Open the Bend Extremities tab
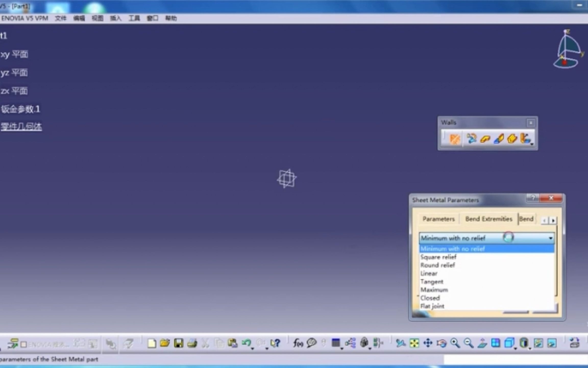This screenshot has width=588, height=368. click(488, 219)
